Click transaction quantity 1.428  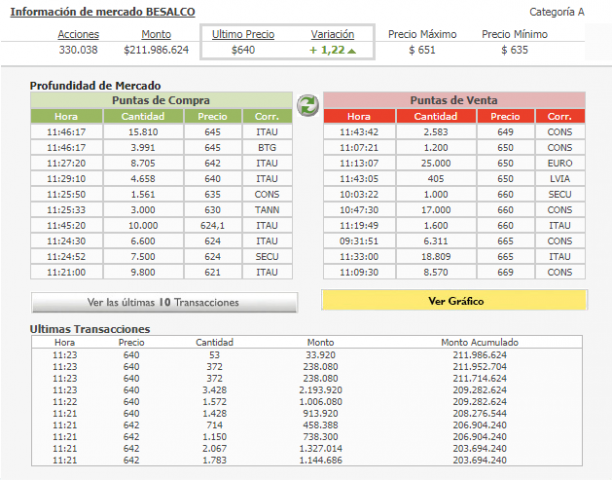click(x=214, y=414)
